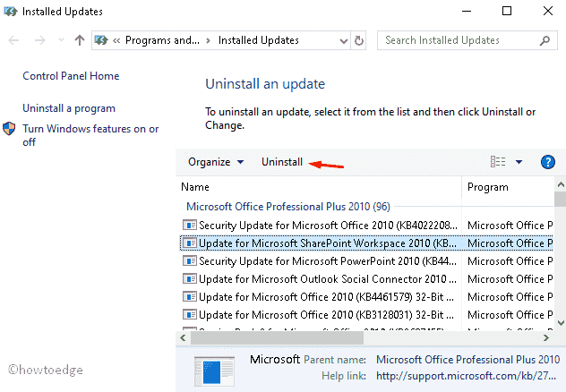This screenshot has height=392, width=566.
Task: Open help with the question mark icon
Action: pyautogui.click(x=548, y=162)
